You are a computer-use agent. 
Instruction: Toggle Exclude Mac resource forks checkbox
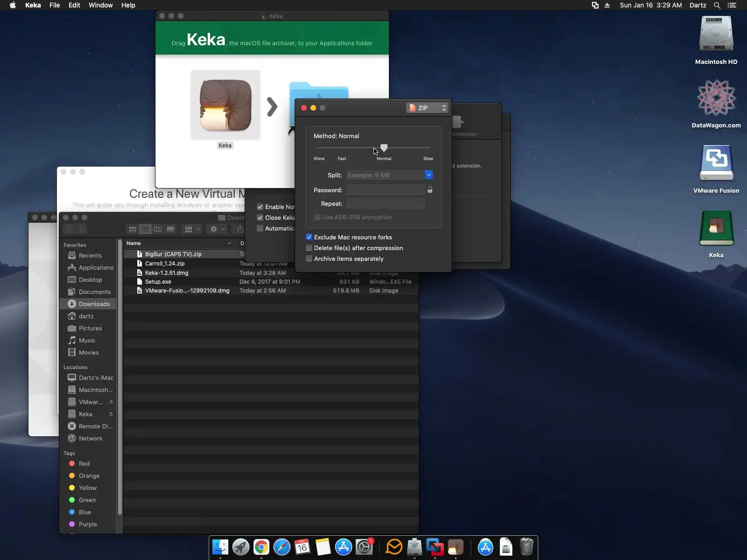click(x=309, y=237)
